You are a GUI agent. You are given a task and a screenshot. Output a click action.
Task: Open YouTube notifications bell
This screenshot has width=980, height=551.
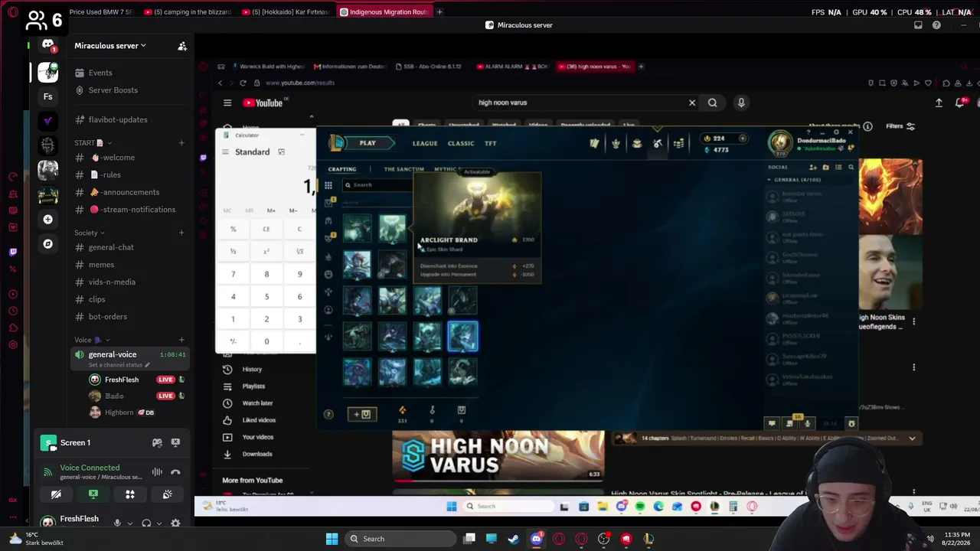coord(960,103)
